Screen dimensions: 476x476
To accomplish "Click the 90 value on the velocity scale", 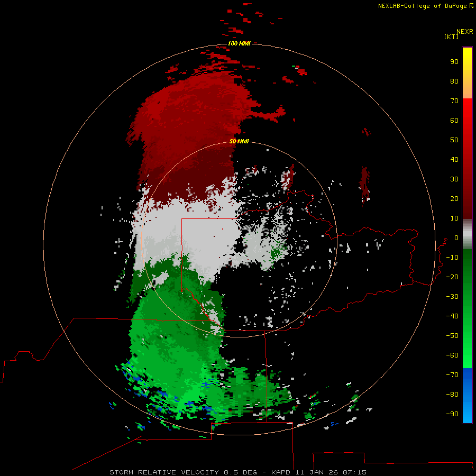I will coord(454,62).
